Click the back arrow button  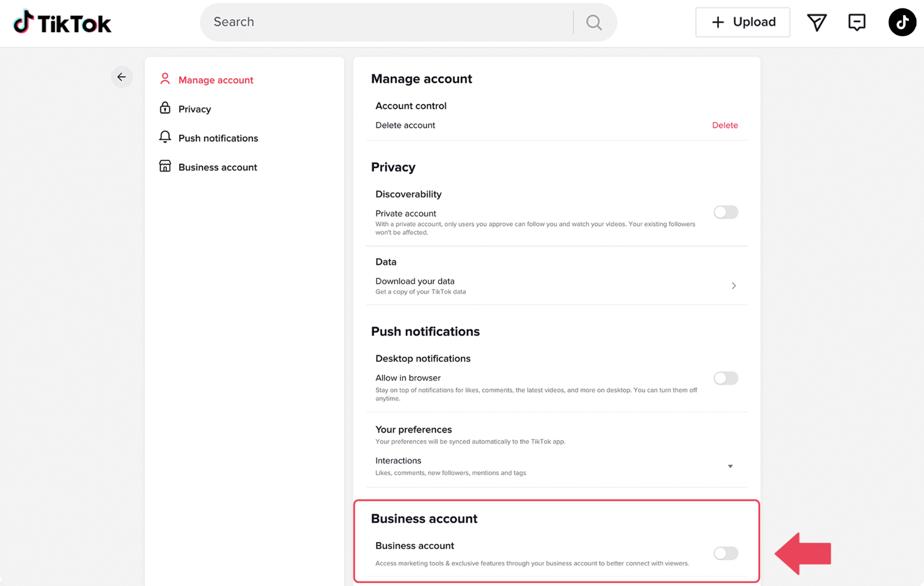122,77
